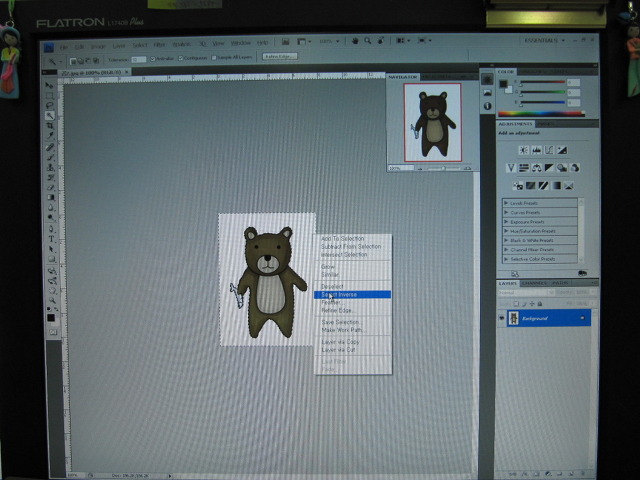
Task: Toggle Background layer visibility eye
Action: tap(501, 318)
